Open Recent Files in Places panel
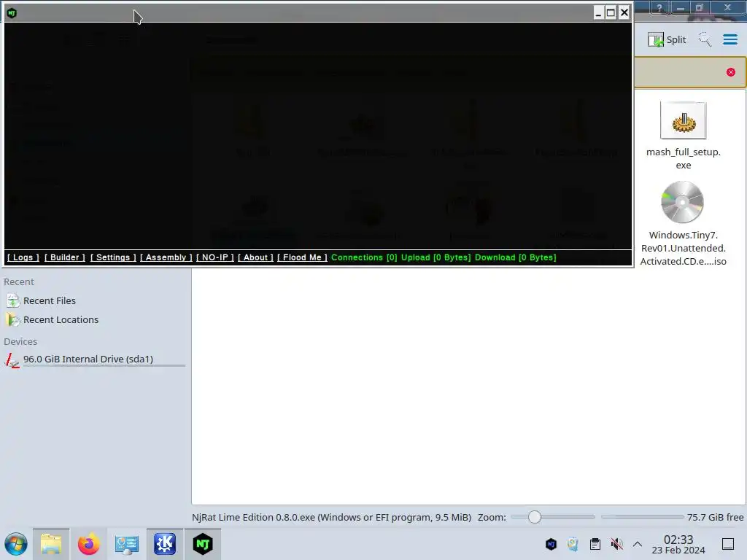 click(50, 300)
